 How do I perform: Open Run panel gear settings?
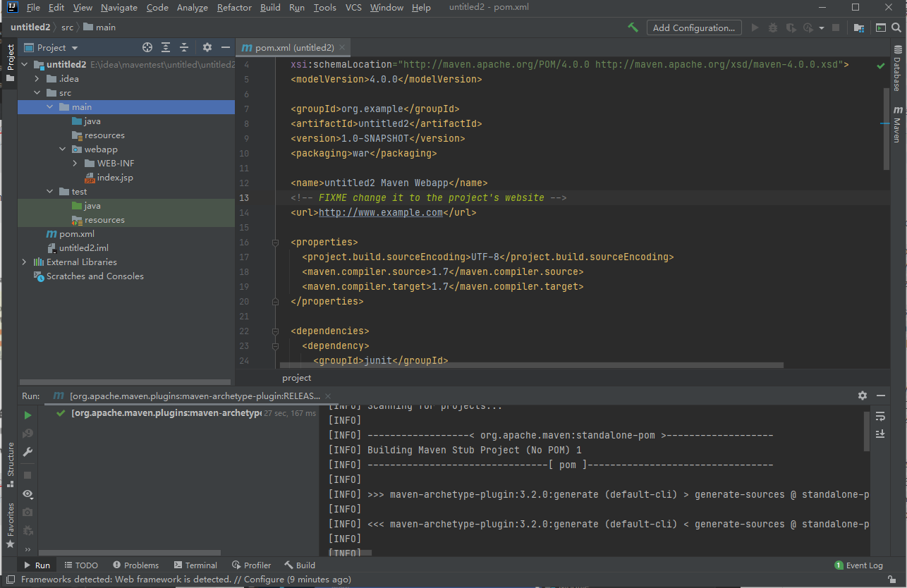pyautogui.click(x=862, y=396)
